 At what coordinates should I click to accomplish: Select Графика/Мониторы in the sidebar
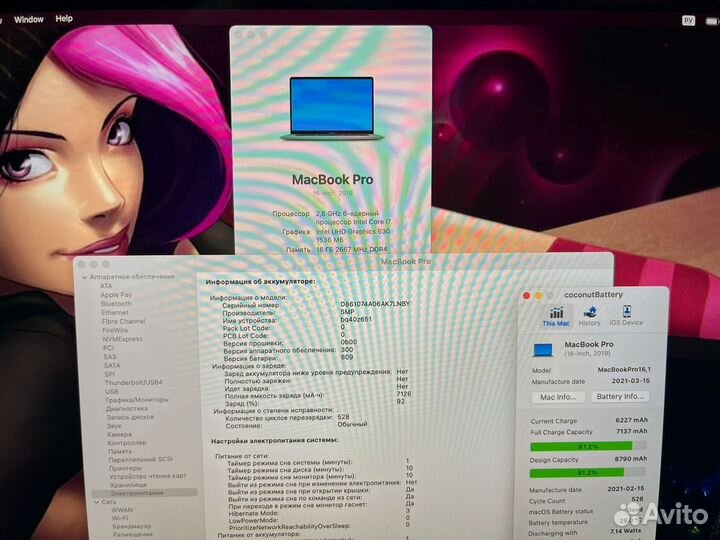point(137,400)
